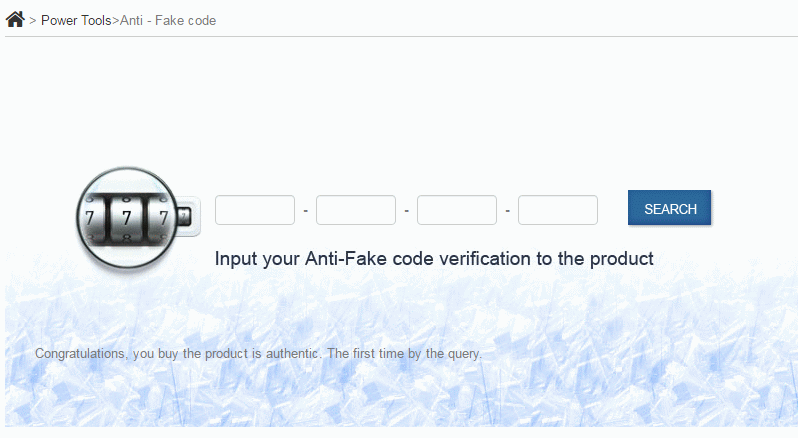The width and height of the screenshot is (798, 438).
Task: Select the Congratulations authentic product message
Action: (x=258, y=354)
